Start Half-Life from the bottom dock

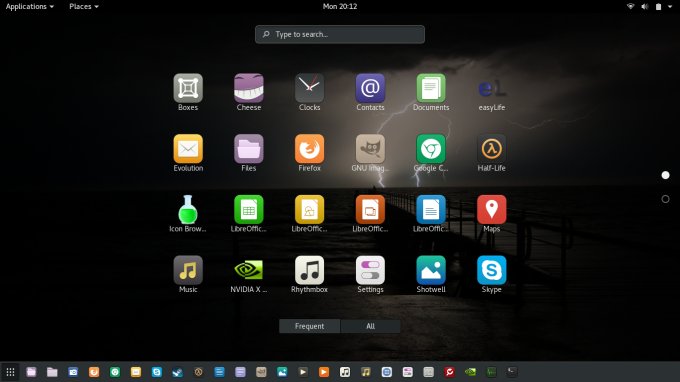pos(198,372)
